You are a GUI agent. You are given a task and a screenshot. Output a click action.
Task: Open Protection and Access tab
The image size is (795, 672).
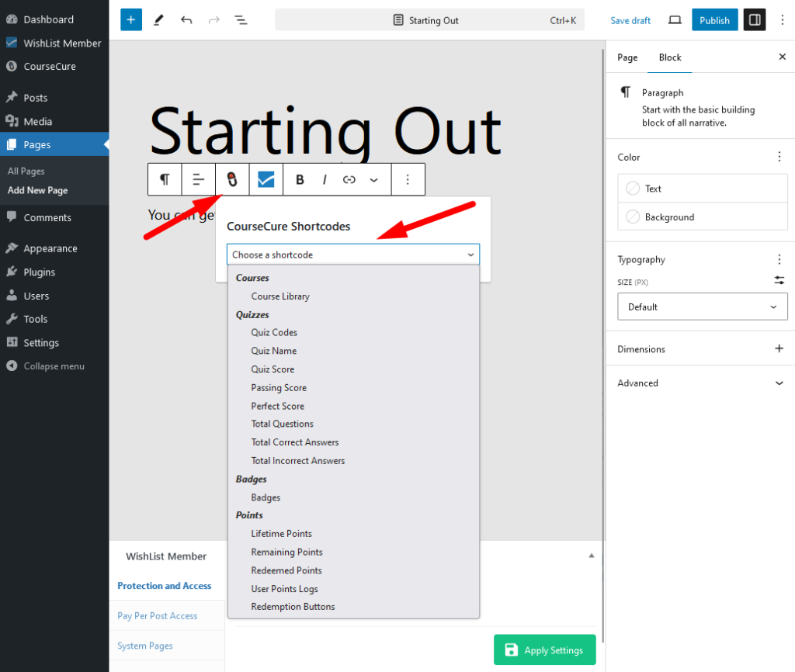coord(165,585)
